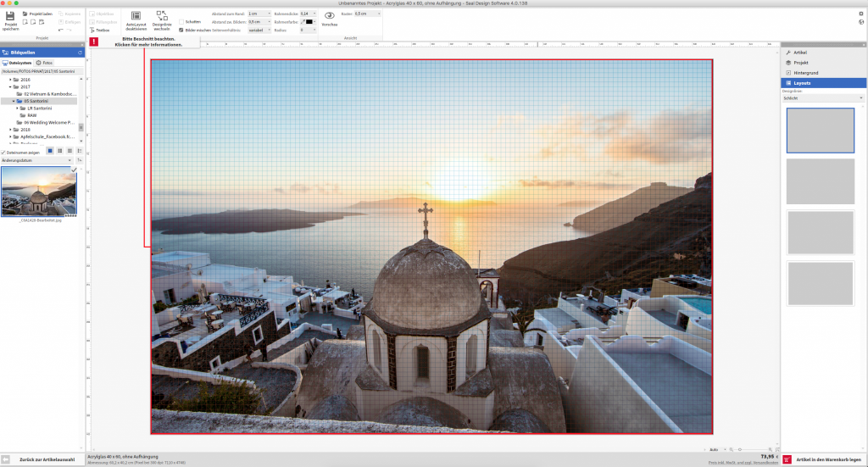Open the Designlinien Schlicht dropdown

coord(823,98)
